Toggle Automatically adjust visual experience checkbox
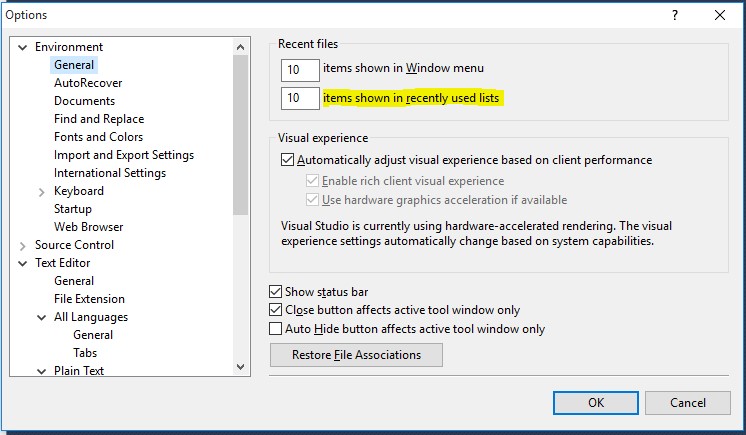Screen dimensions: 746x435 click(287, 159)
